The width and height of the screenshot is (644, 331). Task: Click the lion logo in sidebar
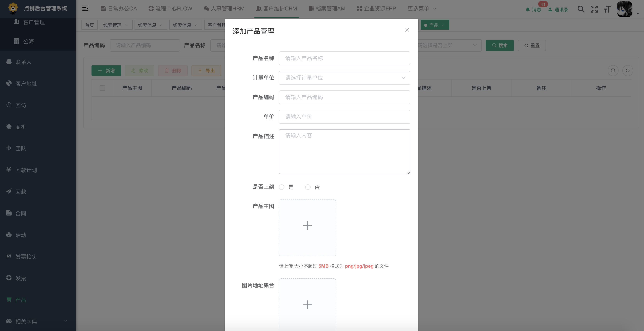(x=13, y=8)
